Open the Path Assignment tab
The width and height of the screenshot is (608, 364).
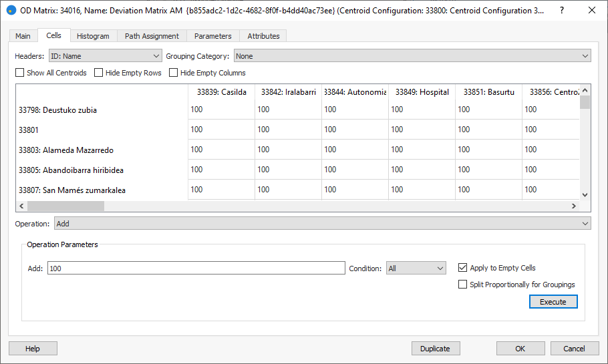coord(152,36)
